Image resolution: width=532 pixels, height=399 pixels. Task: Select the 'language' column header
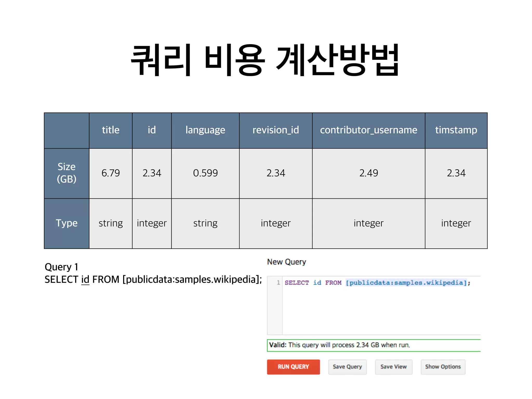click(205, 130)
